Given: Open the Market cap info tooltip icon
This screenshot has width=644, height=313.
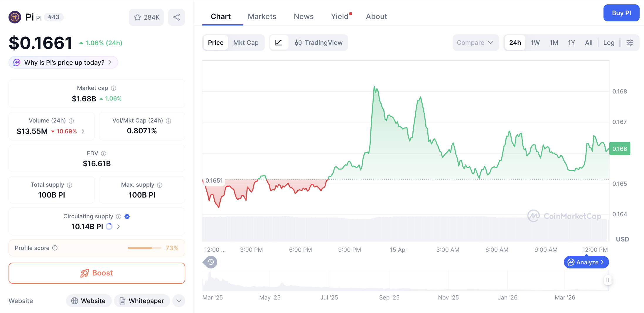Looking at the screenshot, I should (x=114, y=88).
